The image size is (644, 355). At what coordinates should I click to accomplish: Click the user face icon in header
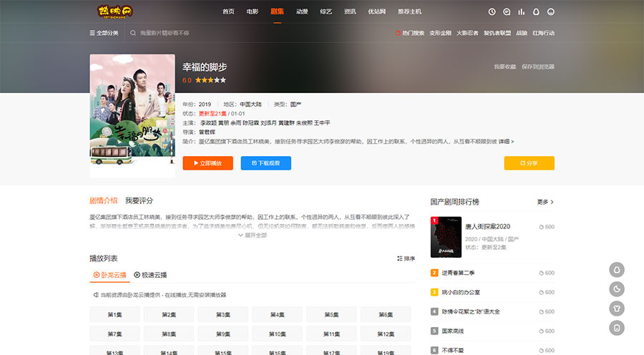tap(551, 11)
